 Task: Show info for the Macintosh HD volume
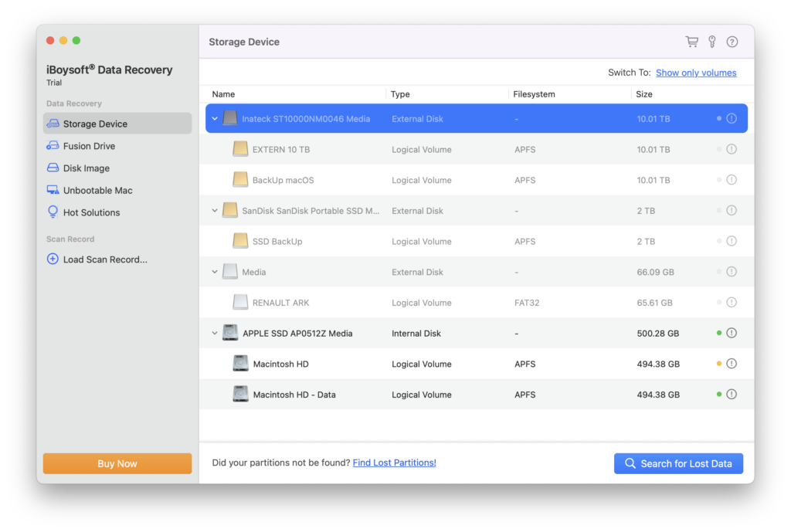[x=732, y=364]
